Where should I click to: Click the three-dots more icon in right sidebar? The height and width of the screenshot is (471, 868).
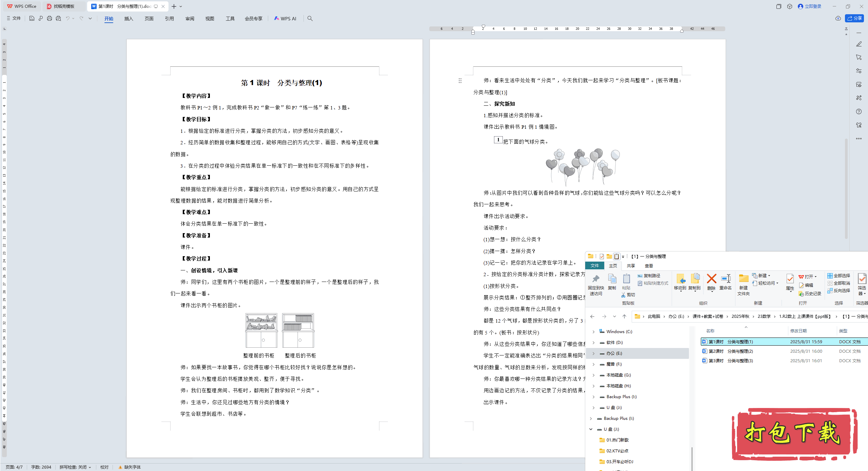859,138
